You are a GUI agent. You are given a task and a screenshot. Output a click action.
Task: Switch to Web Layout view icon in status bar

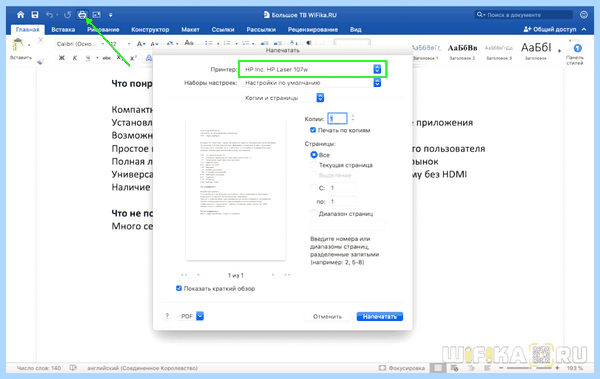coord(454,368)
